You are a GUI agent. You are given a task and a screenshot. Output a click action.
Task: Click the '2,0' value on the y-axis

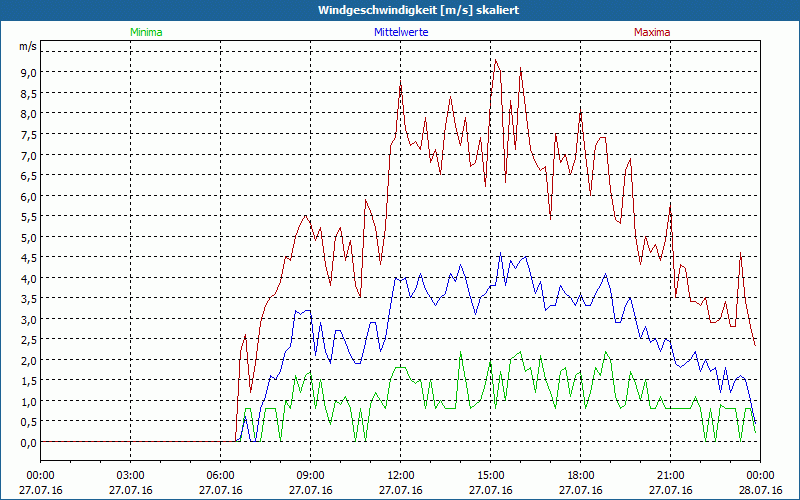[x=29, y=360]
